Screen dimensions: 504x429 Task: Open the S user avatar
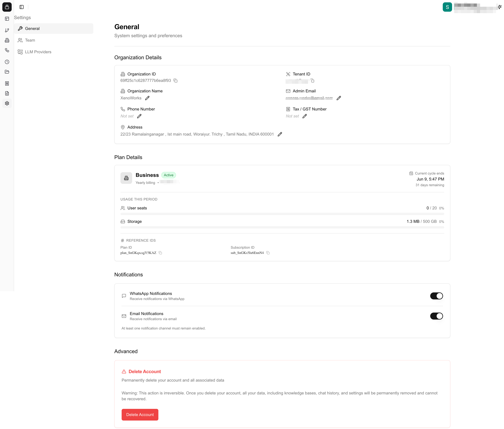pos(447,7)
